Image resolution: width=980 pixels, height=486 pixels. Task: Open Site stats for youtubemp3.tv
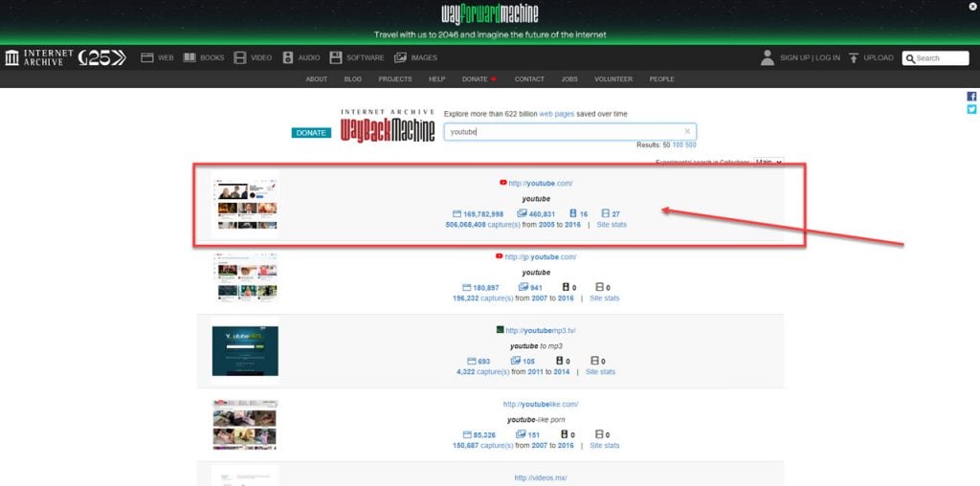600,372
